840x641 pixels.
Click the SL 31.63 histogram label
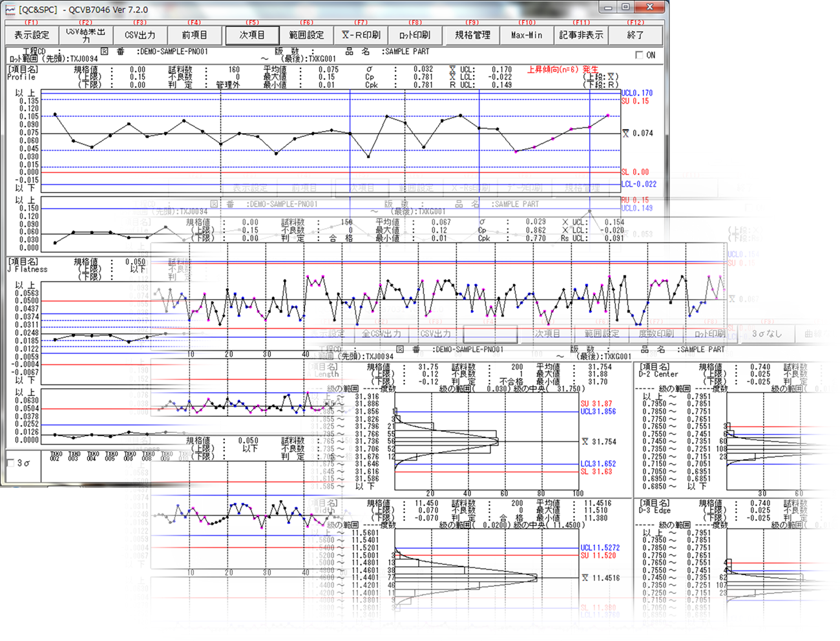tap(596, 472)
